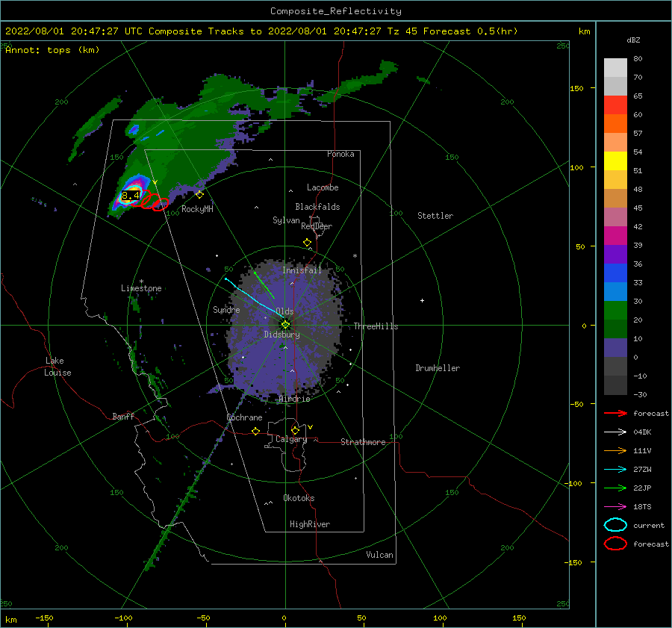The width and height of the screenshot is (672, 628).
Task: Click the Strathmore town label
Action: tap(363, 442)
